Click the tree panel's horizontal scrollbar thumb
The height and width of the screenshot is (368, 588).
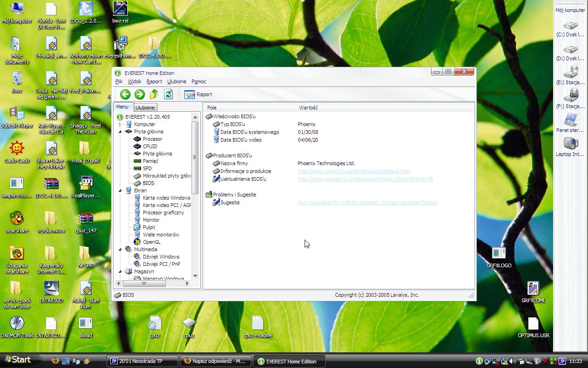(144, 284)
